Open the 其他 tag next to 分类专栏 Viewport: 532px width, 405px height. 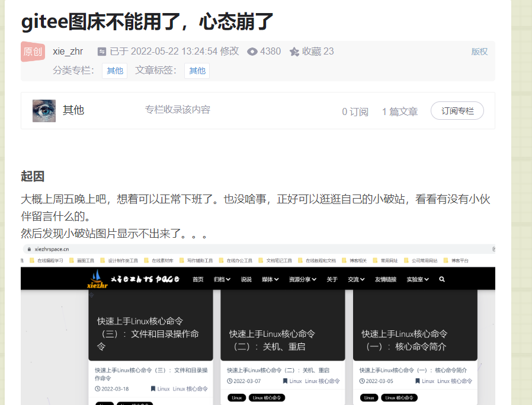(115, 71)
